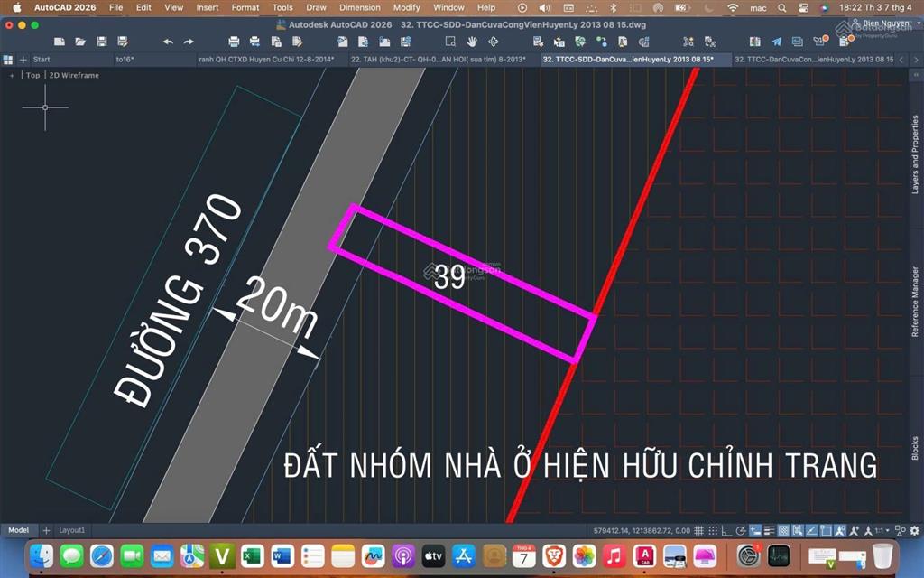The width and height of the screenshot is (924, 578).
Task: Open the Tools menu
Action: tap(282, 7)
